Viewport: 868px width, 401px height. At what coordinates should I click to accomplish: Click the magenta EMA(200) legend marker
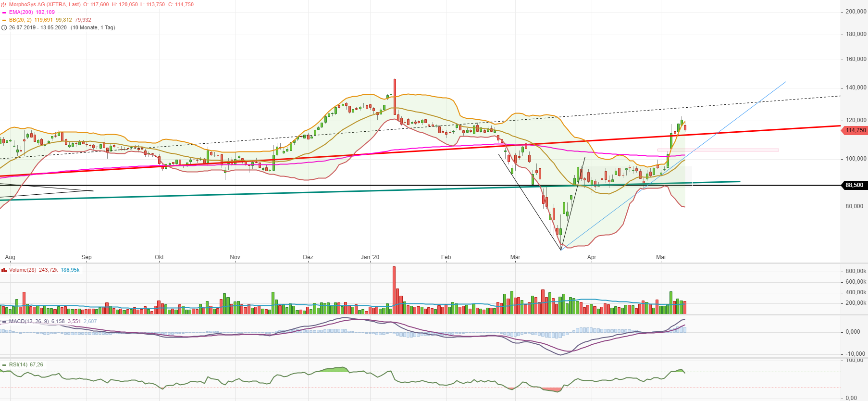[4, 13]
